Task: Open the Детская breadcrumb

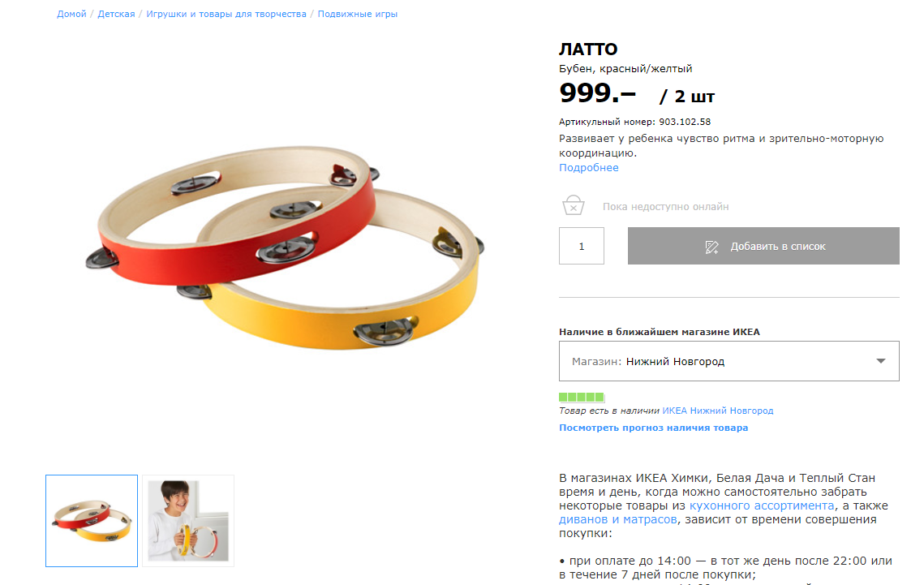Action: (116, 14)
